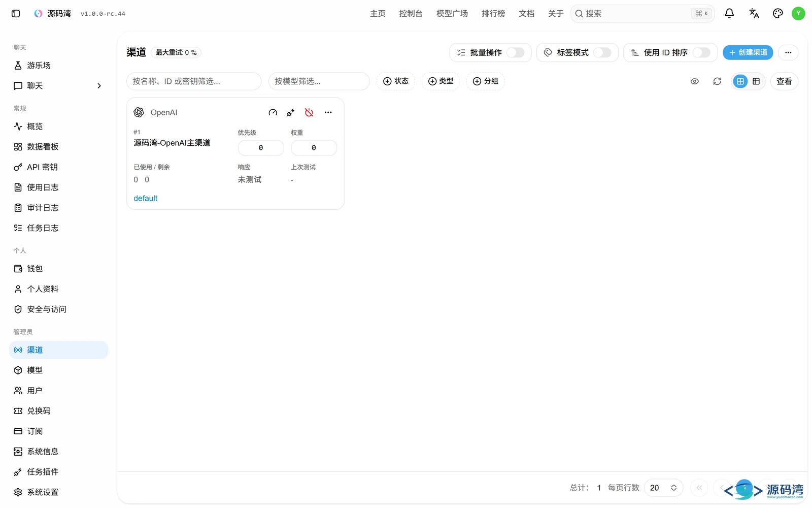
Task: Open the language translation switcher
Action: [754, 14]
